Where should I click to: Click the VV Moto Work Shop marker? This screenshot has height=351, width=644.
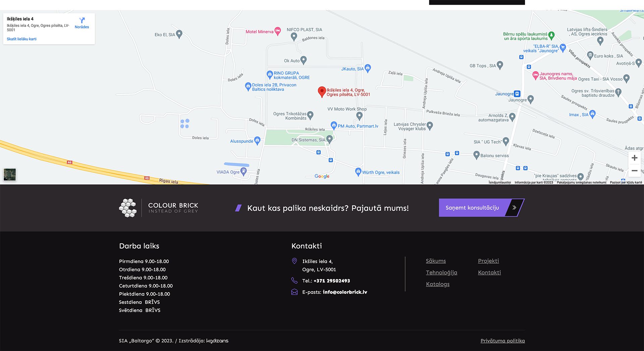tap(360, 116)
